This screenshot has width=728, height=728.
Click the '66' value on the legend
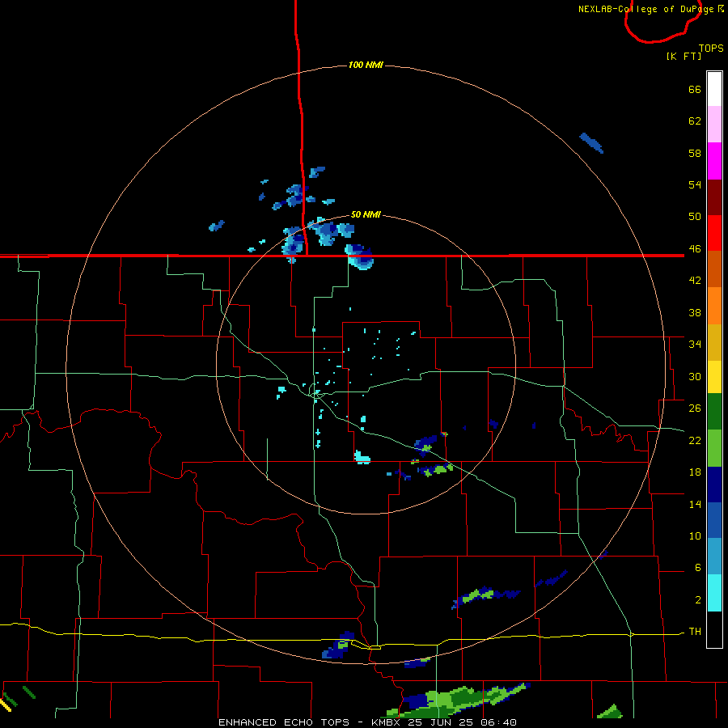[695, 89]
